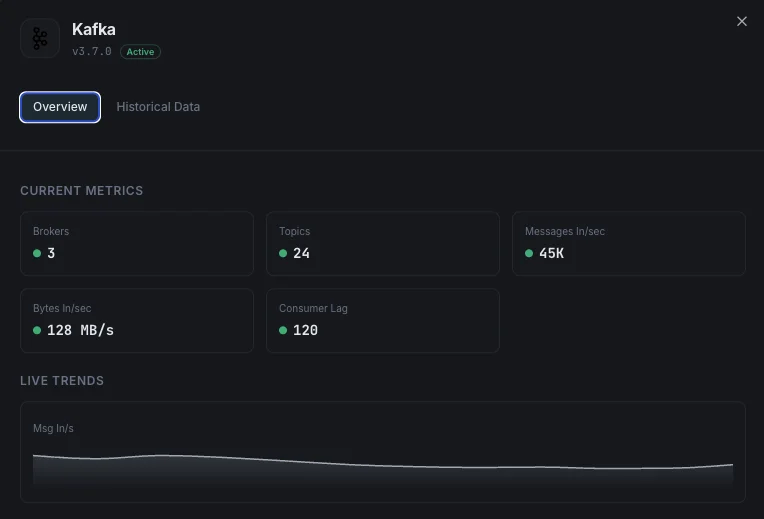
Task: Close the Kafka details panel
Action: click(x=742, y=21)
